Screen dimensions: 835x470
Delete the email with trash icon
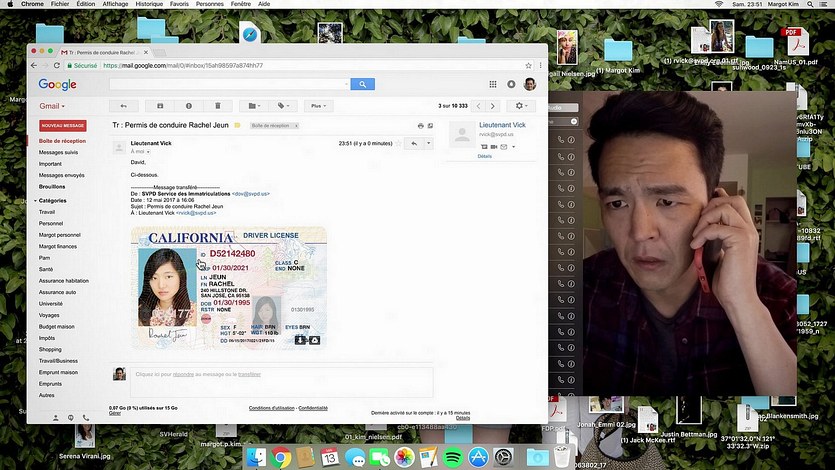pos(217,105)
